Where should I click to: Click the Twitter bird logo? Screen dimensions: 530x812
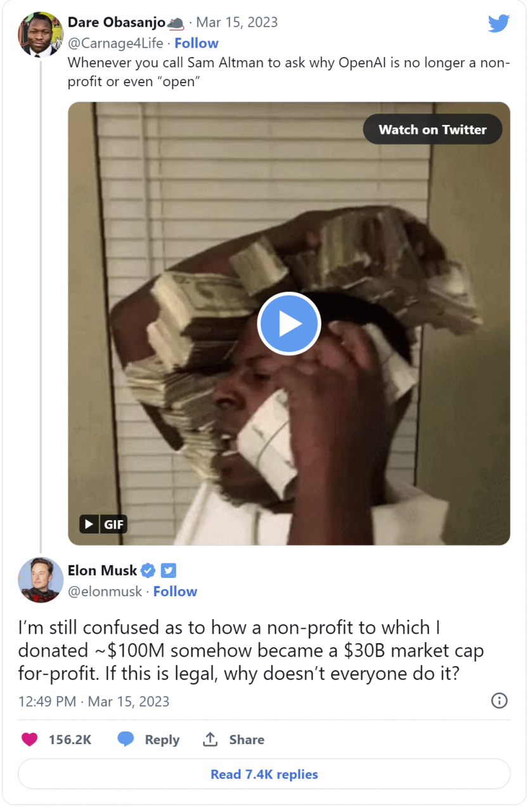click(x=498, y=24)
